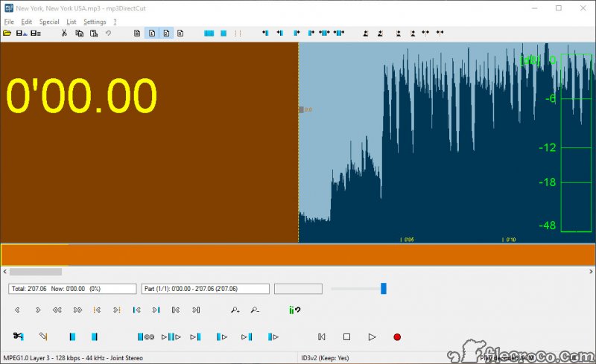596x364 pixels.
Task: Click the small blue square toolbar icon
Action: (x=223, y=33)
